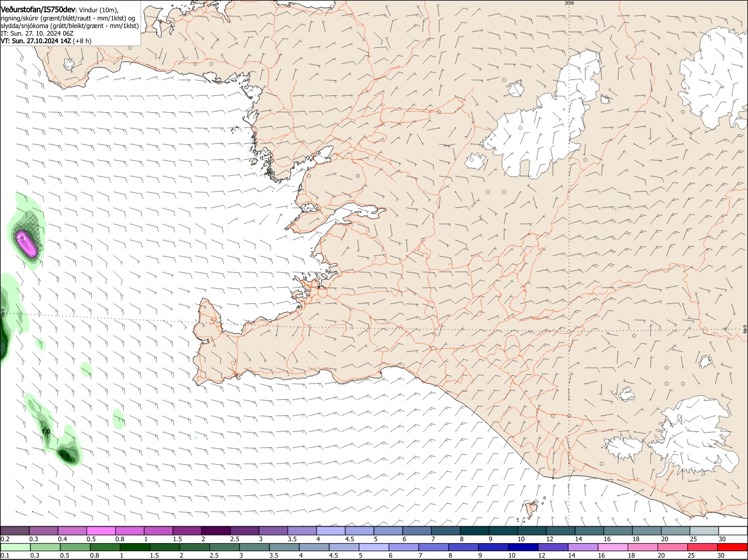Select the dark purple top swatch between 2 and 2.5
Viewport: 748px width, 560px height.
point(216,530)
